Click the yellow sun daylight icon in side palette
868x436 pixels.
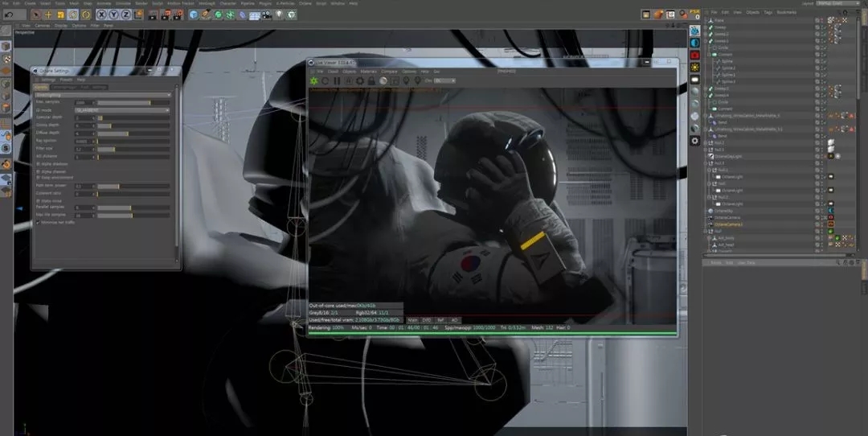(694, 67)
